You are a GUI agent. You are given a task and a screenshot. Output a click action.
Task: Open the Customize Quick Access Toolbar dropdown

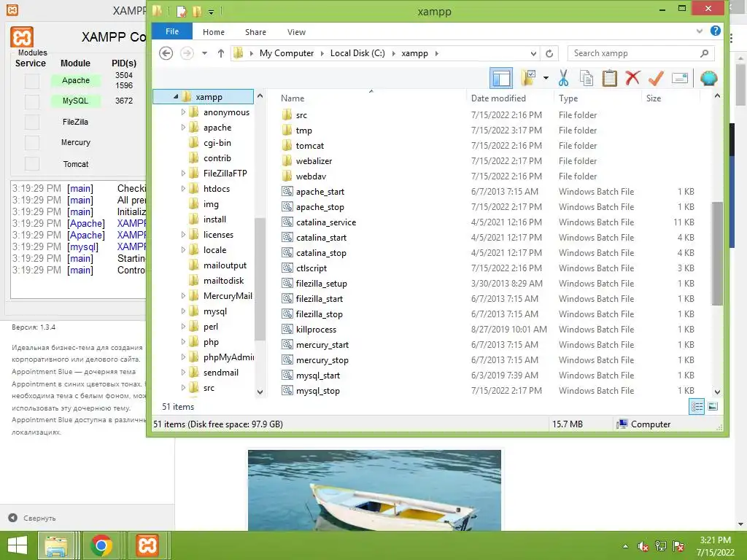[x=211, y=12]
